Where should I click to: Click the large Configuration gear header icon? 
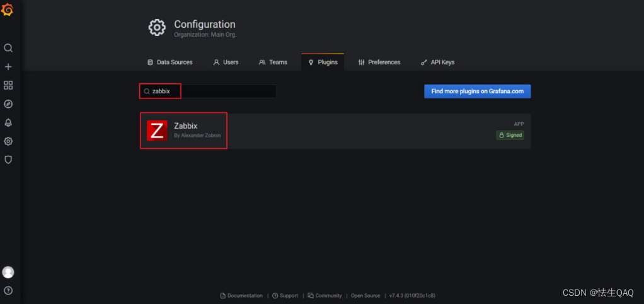pyautogui.click(x=157, y=28)
